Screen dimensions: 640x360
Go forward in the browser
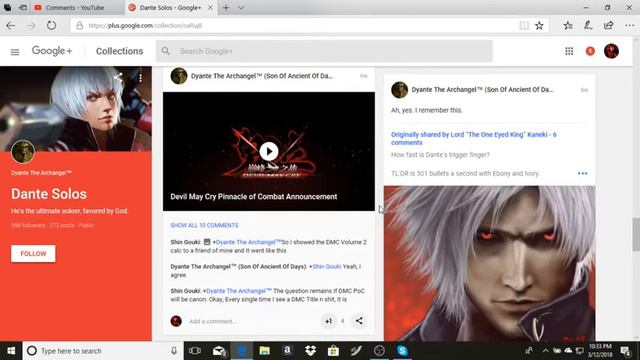(31, 26)
